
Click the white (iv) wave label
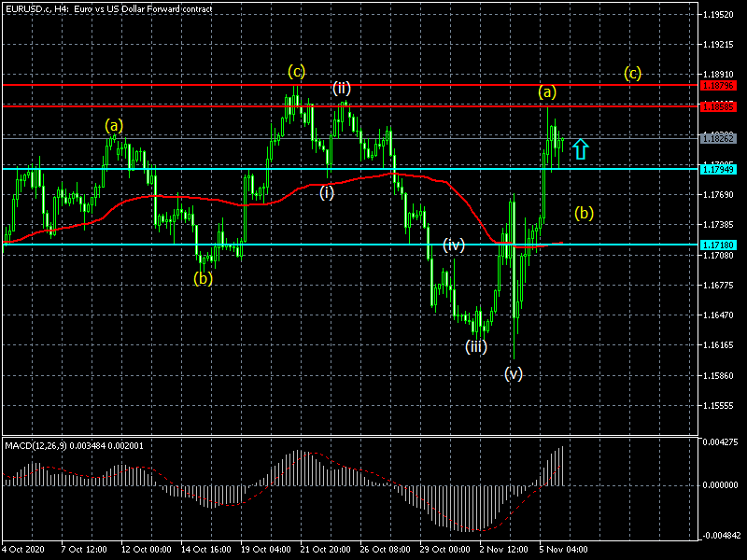(x=454, y=245)
